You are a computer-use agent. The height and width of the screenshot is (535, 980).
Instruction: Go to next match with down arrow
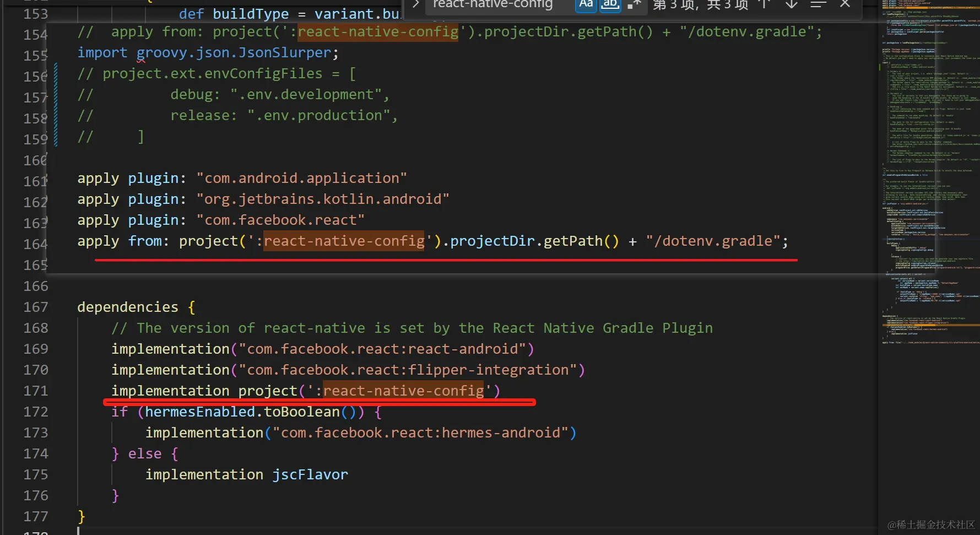[791, 4]
